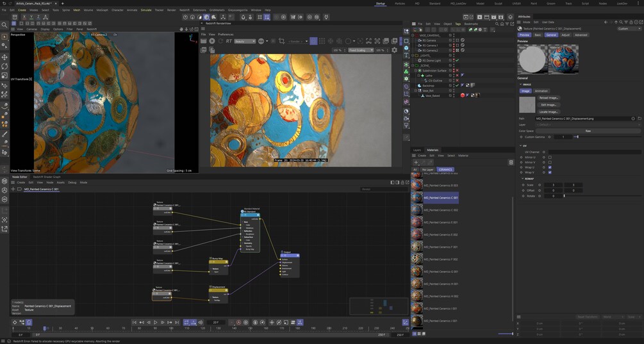Click the play button in timeline controls
This screenshot has width=644, height=344.
tap(155, 323)
